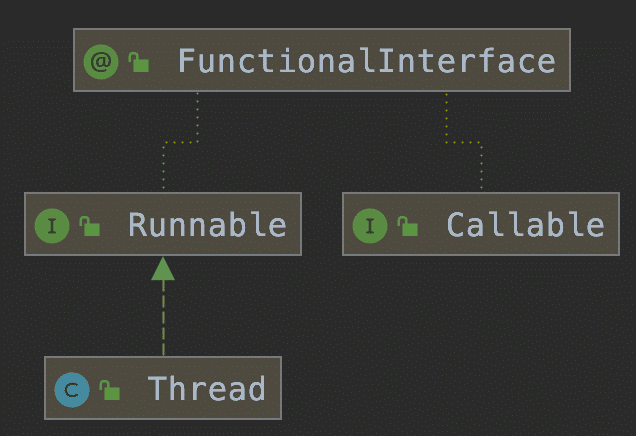Click empty canvas between Runnable and Callable
The image size is (636, 436).
[x=322, y=224]
